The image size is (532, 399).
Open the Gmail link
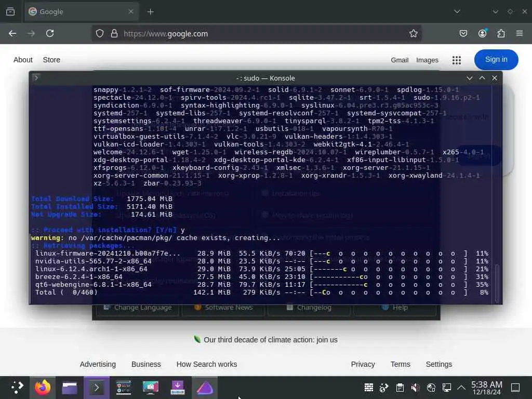coord(400,60)
